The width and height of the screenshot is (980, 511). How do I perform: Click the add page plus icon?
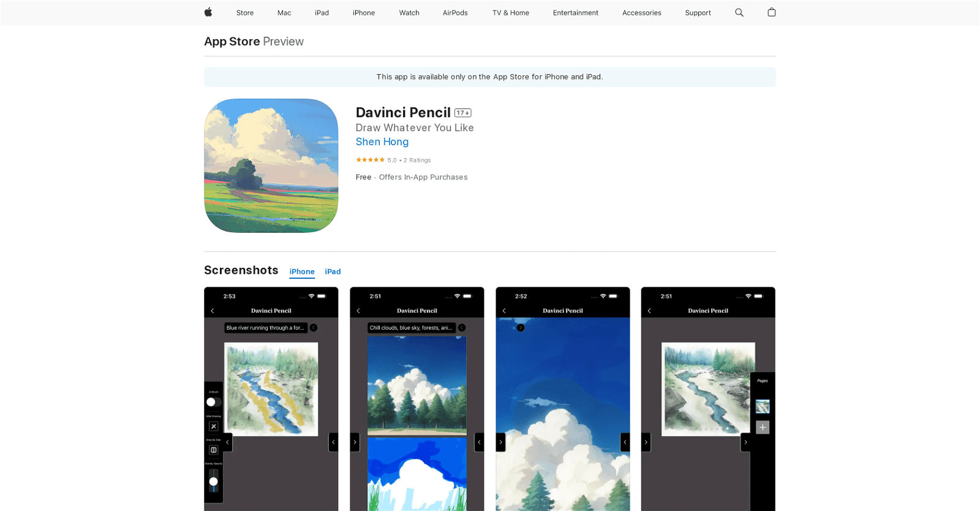tap(763, 427)
